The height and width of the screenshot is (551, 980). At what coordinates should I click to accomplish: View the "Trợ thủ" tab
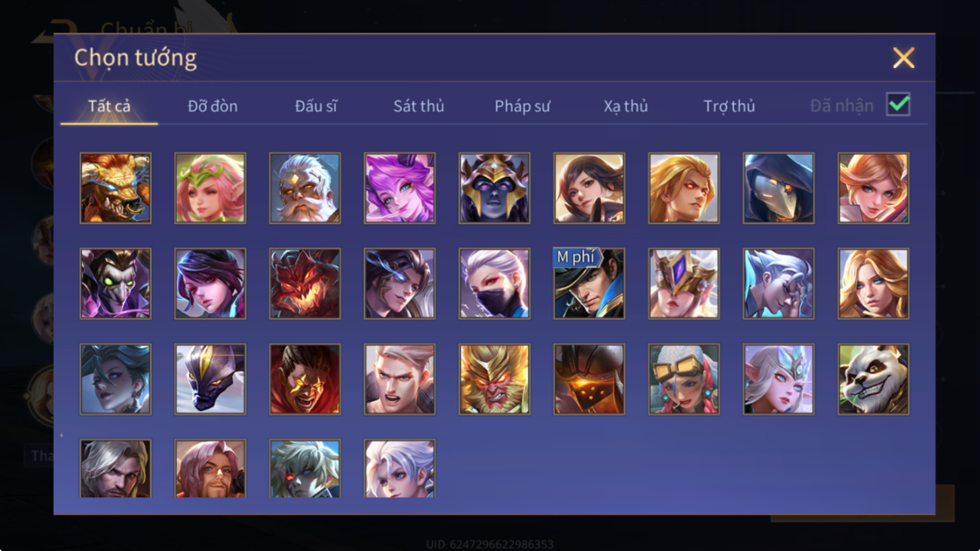[729, 106]
